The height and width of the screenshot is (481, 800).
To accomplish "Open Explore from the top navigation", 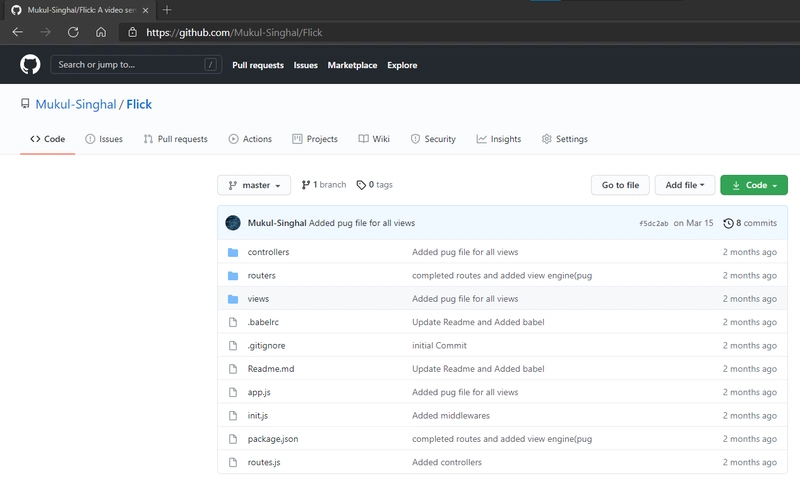I will 402,65.
